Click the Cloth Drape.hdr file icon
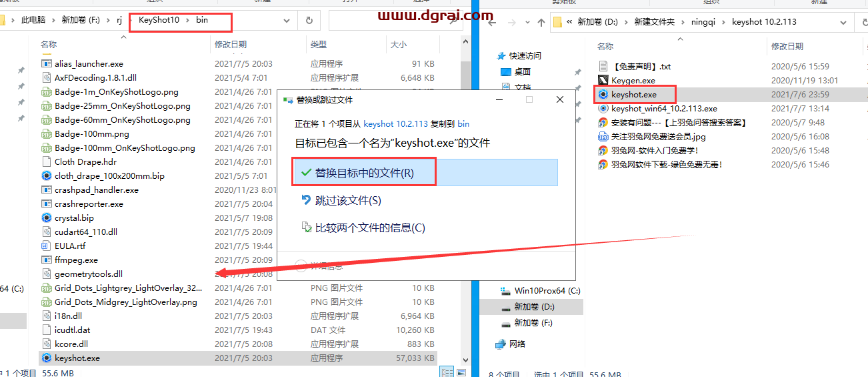Viewport: 868px width, 377px height. (47, 162)
